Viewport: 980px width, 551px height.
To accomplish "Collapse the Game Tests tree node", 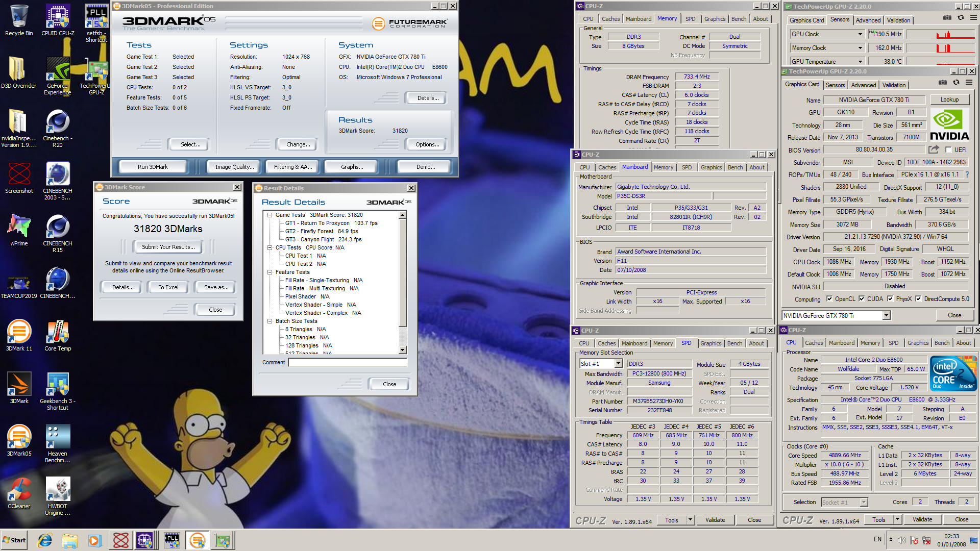I will (270, 215).
